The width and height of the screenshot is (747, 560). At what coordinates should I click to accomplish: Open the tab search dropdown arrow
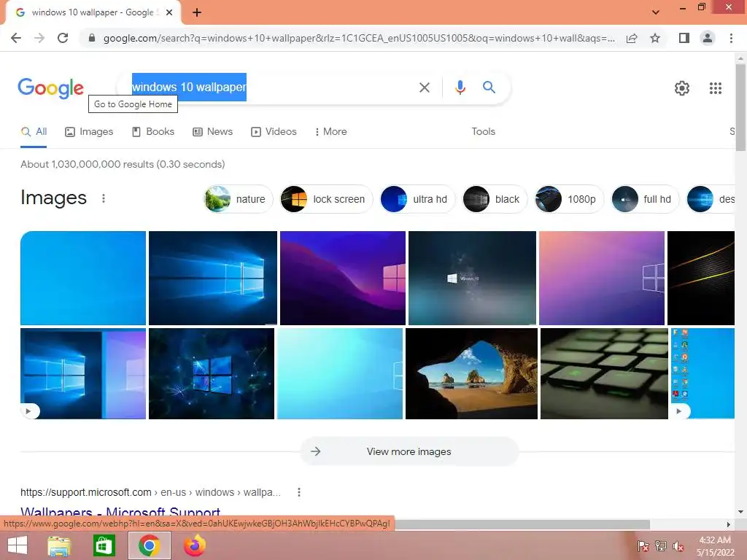[656, 12]
